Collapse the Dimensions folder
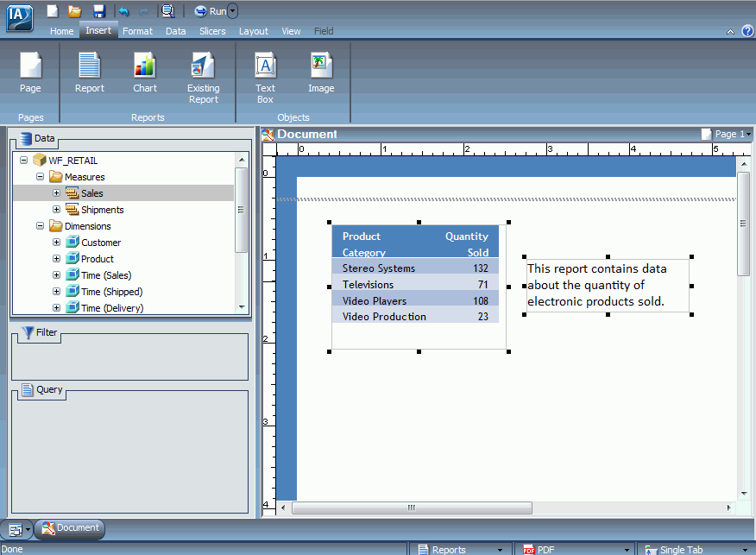 (40, 225)
